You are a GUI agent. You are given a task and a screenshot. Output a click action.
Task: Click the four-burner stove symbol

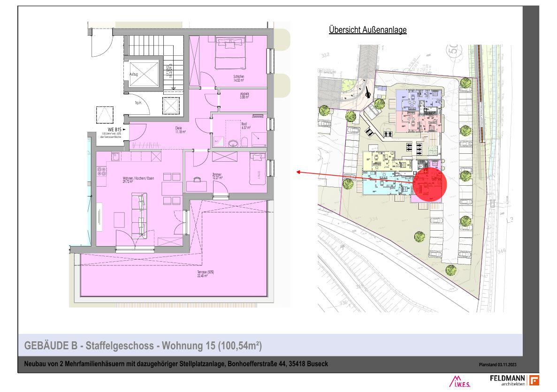click(x=102, y=172)
